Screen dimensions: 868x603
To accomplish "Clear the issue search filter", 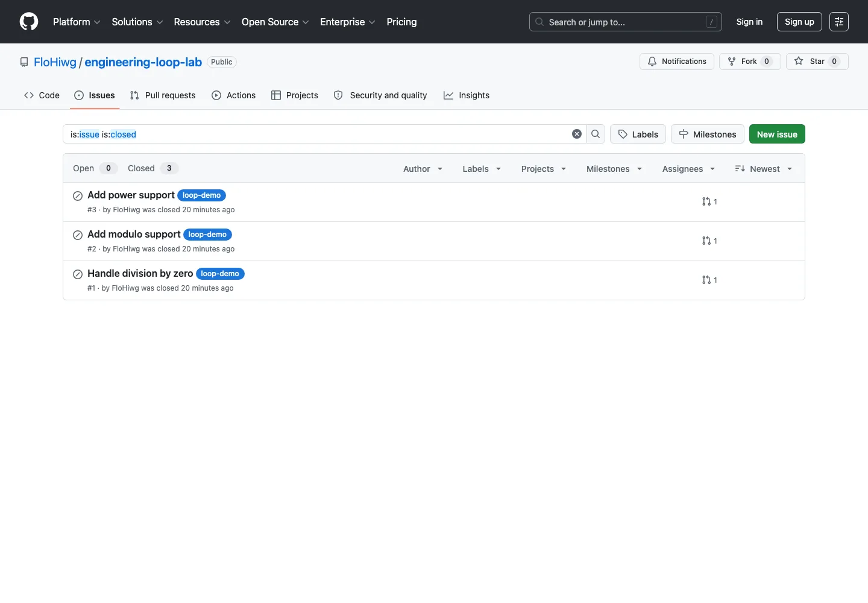I will [577, 134].
